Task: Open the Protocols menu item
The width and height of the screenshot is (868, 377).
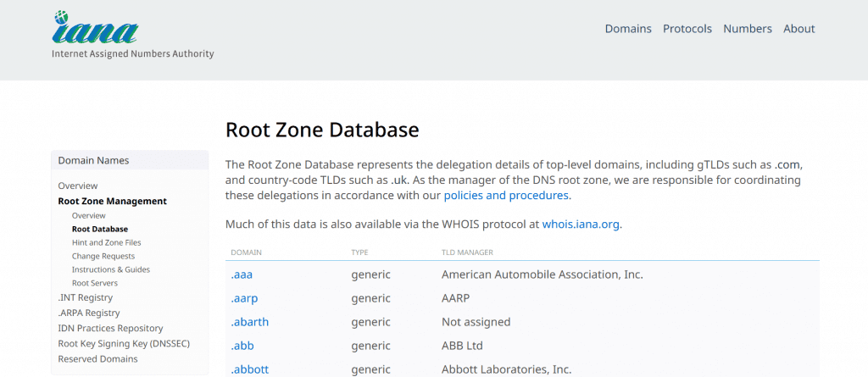Action: [x=687, y=29]
